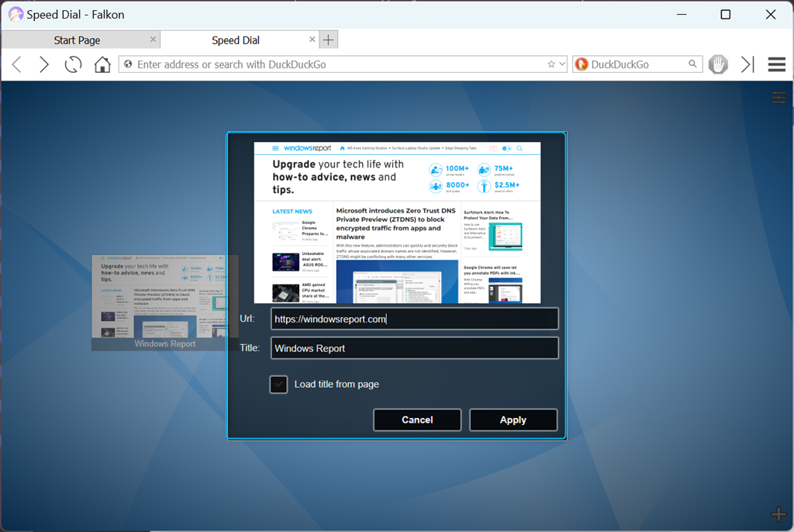The height and width of the screenshot is (532, 794).
Task: Click into the DuckDuckGo search box
Action: 637,64
